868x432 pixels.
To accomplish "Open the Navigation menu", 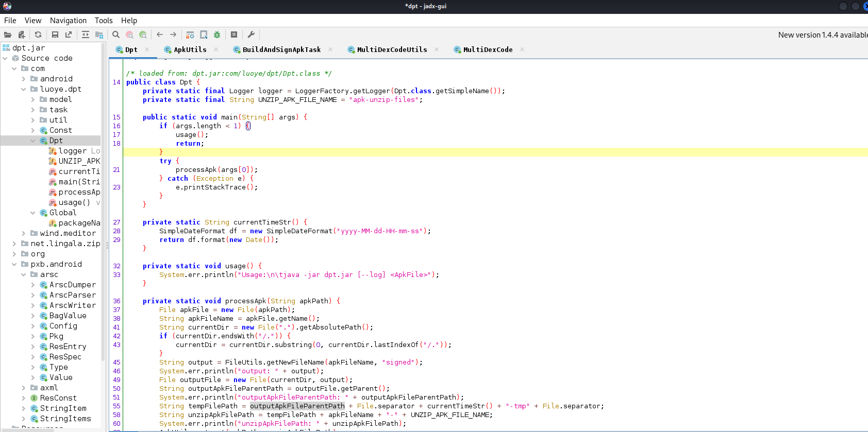I will (x=68, y=21).
